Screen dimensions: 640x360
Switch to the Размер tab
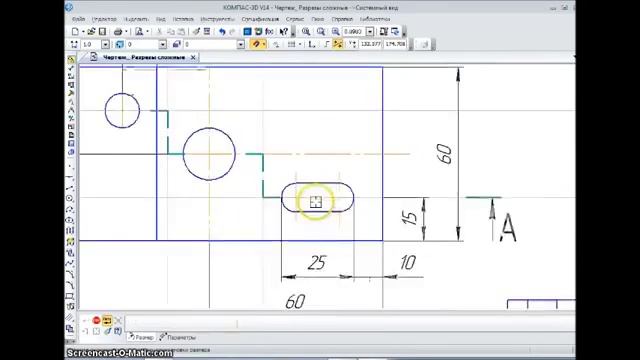(141, 338)
